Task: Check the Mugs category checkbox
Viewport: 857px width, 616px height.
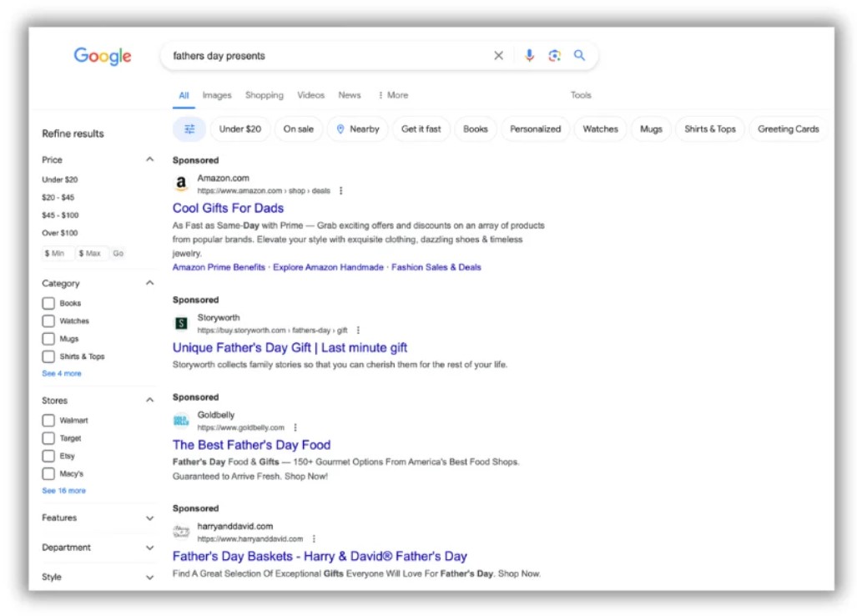Action: pyautogui.click(x=48, y=338)
